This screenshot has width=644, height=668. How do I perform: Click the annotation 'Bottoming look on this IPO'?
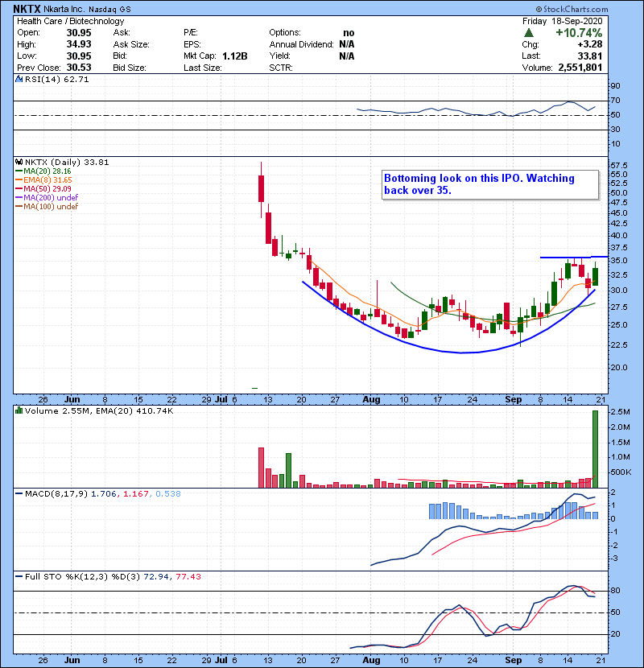(x=453, y=178)
